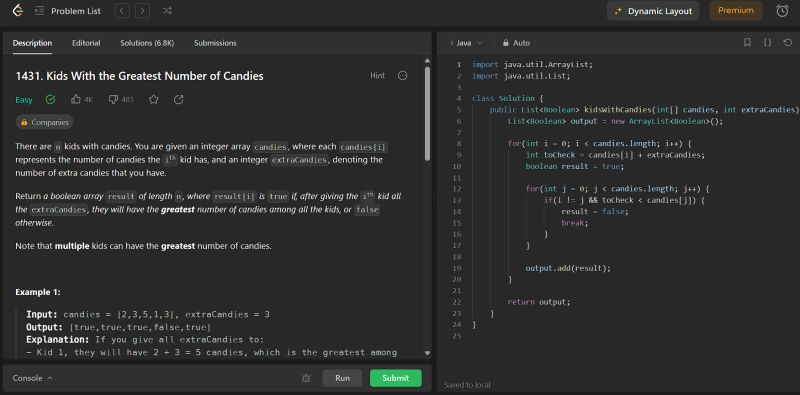
Task: Pick a random problem shuffle icon
Action: pyautogui.click(x=167, y=11)
